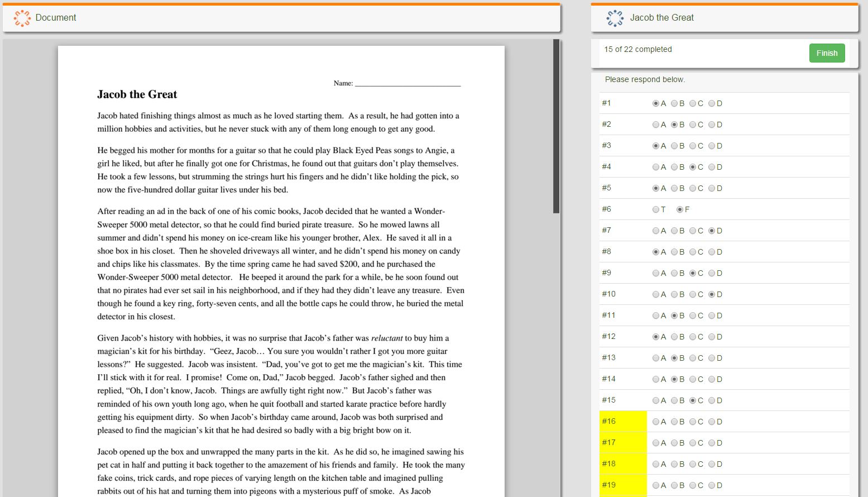Image resolution: width=868 pixels, height=497 pixels.
Task: Select answer D for question #17
Action: (712, 443)
